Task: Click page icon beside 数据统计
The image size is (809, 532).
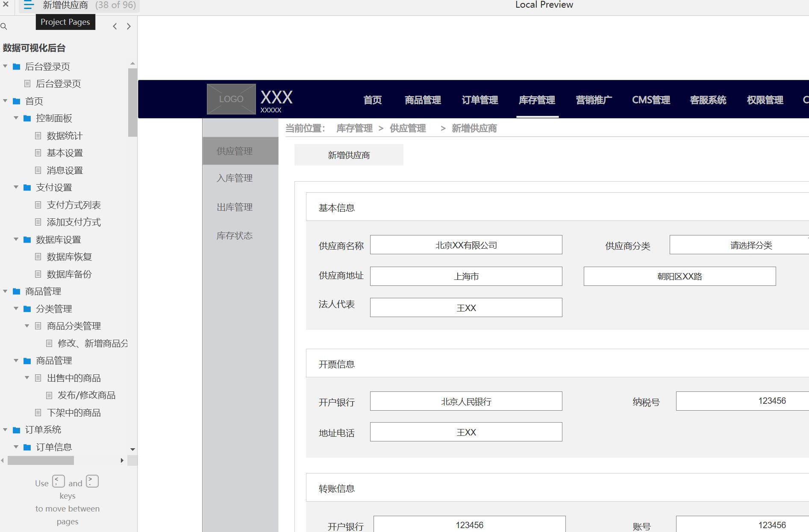Action: pos(38,136)
